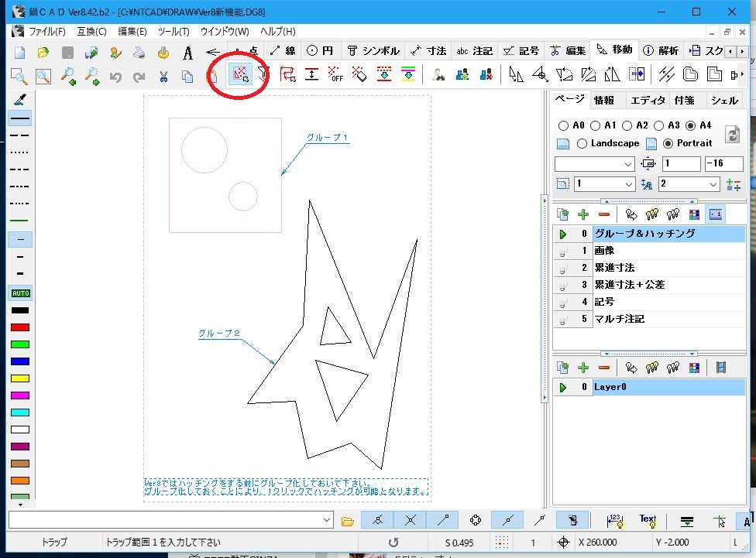Viewport: 756px width, 558px height.
Task: Open ツール(T) menu
Action: (174, 32)
